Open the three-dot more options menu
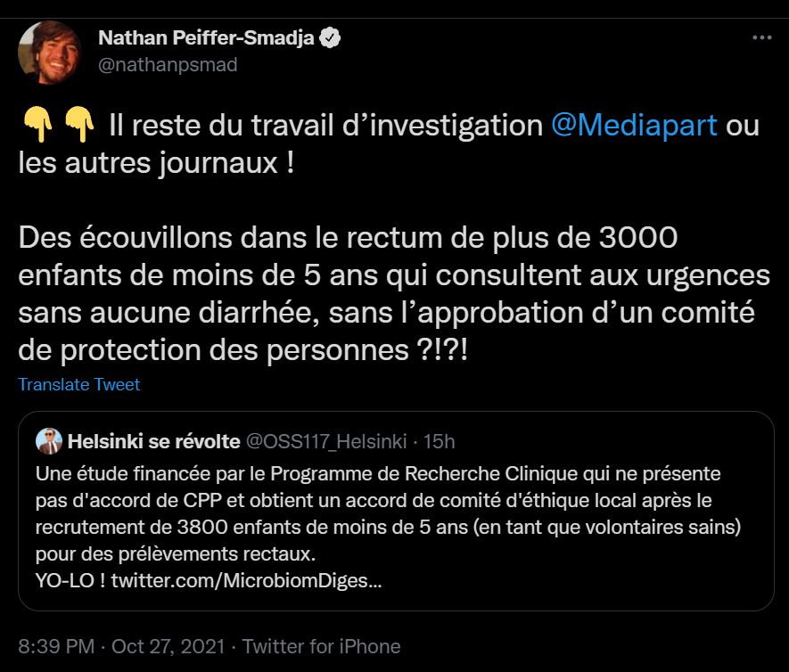Screen dimensions: 789x672 (762, 38)
